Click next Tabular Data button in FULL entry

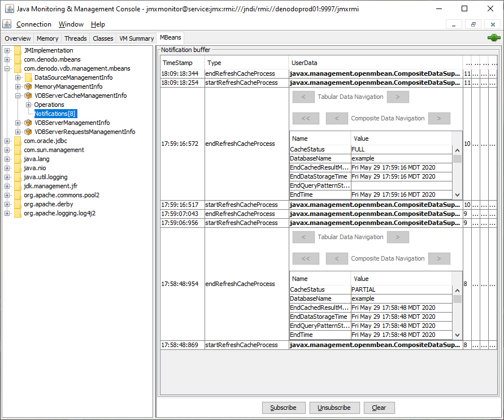[398, 97]
